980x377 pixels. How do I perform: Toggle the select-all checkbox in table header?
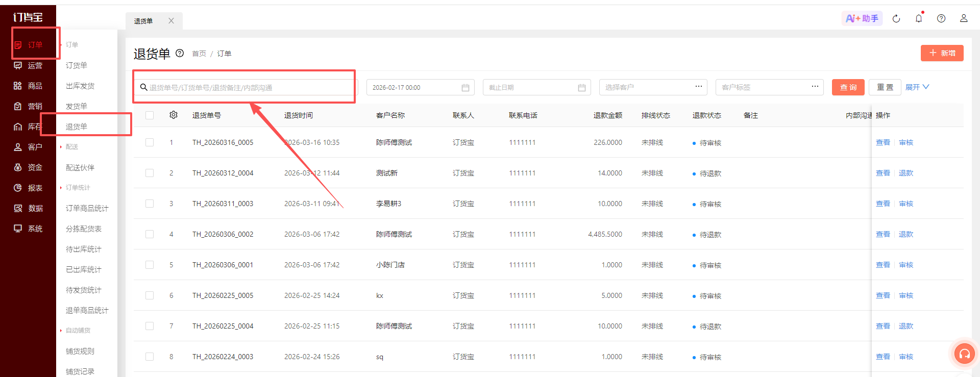click(x=150, y=115)
